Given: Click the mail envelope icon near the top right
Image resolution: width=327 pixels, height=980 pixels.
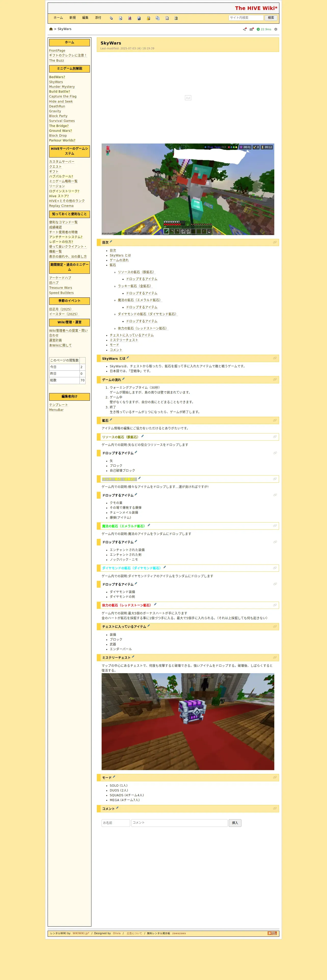Looking at the screenshot, I should (252, 29).
